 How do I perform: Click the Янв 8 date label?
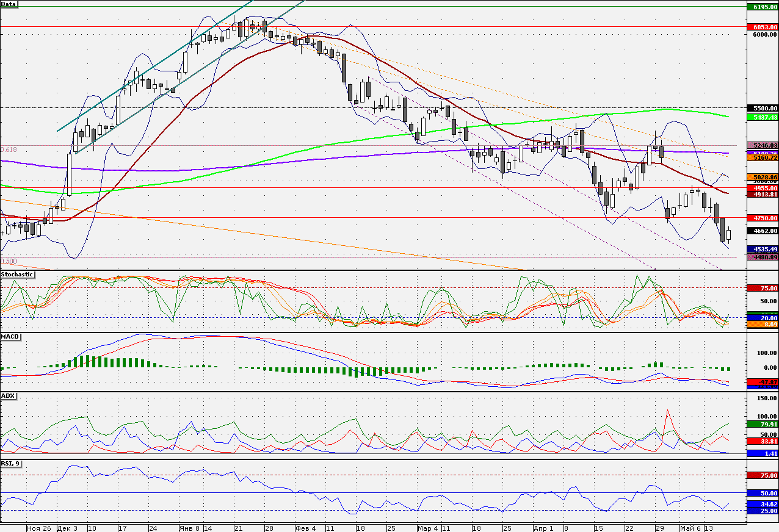190,528
